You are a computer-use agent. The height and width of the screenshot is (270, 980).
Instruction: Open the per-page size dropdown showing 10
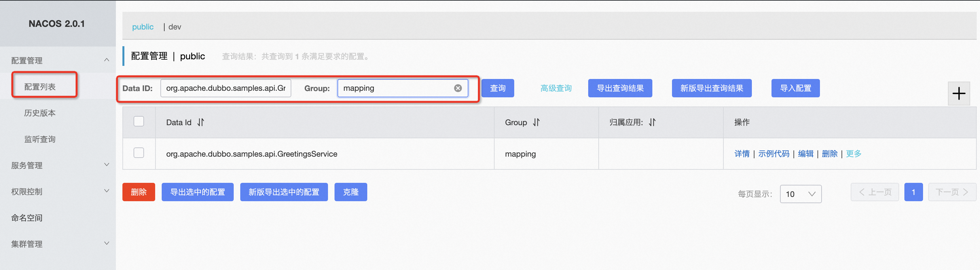pyautogui.click(x=800, y=194)
